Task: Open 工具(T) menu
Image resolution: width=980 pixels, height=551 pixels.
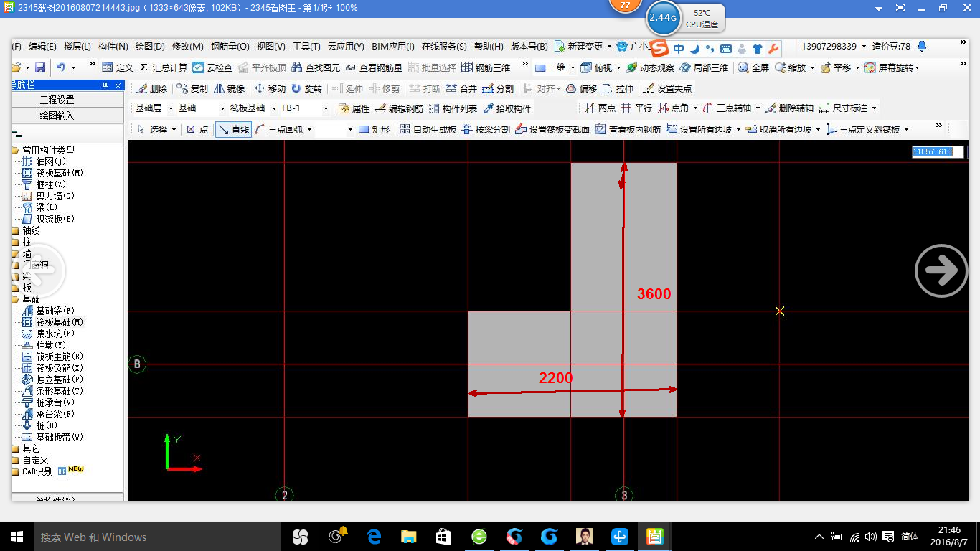Action: pyautogui.click(x=306, y=46)
